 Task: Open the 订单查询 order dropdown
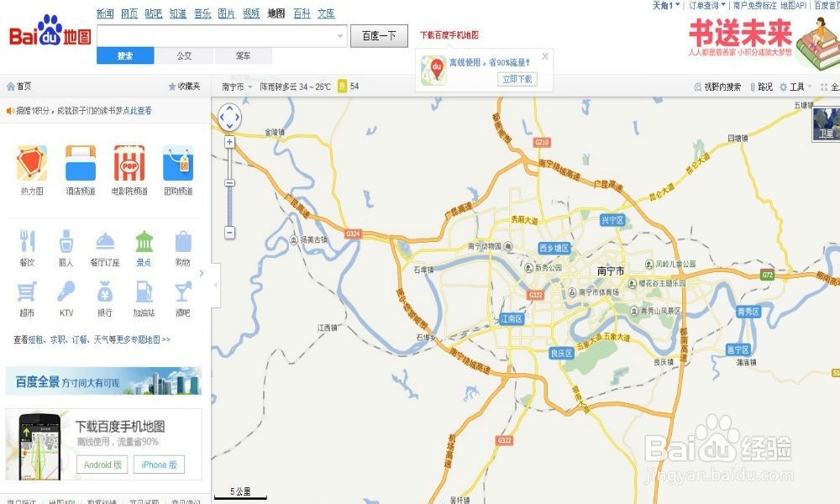tap(707, 5)
